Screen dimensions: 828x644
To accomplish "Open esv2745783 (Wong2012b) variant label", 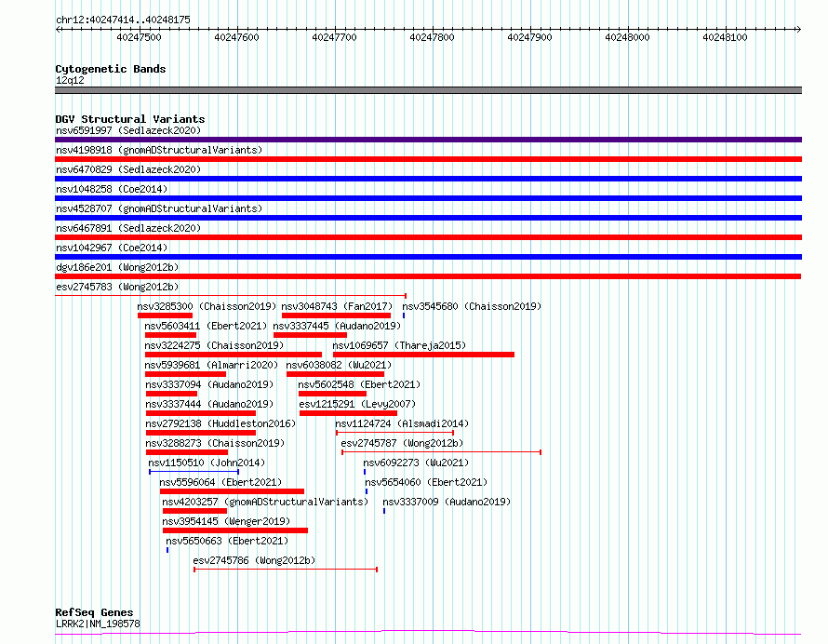I will 117,287.
